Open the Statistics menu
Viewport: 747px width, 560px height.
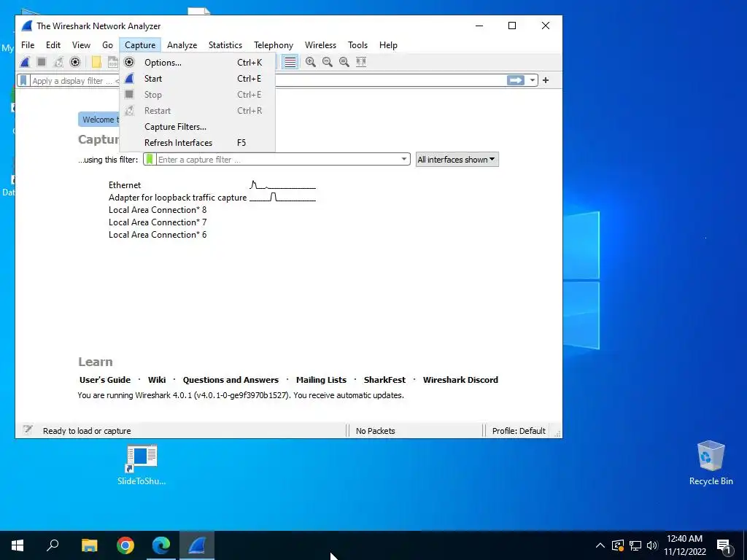[x=225, y=44]
